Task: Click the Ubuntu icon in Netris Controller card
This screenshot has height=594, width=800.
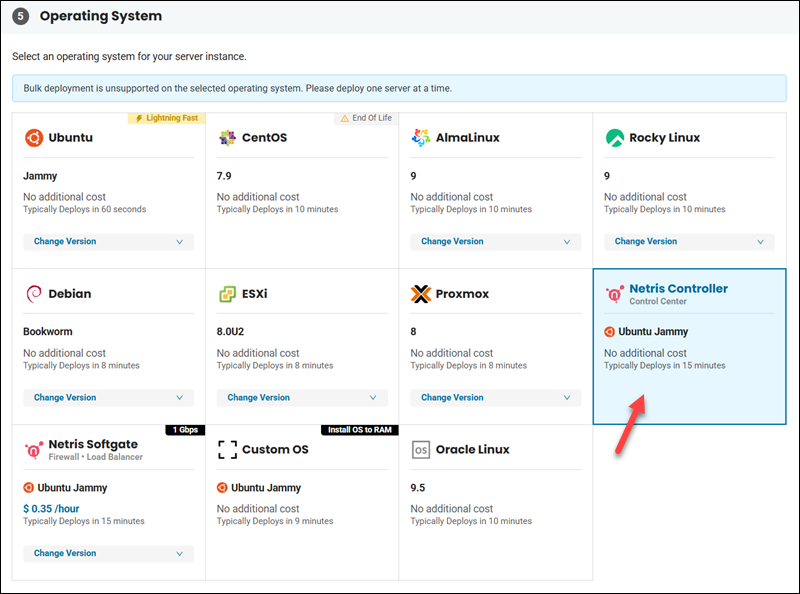Action: 609,332
